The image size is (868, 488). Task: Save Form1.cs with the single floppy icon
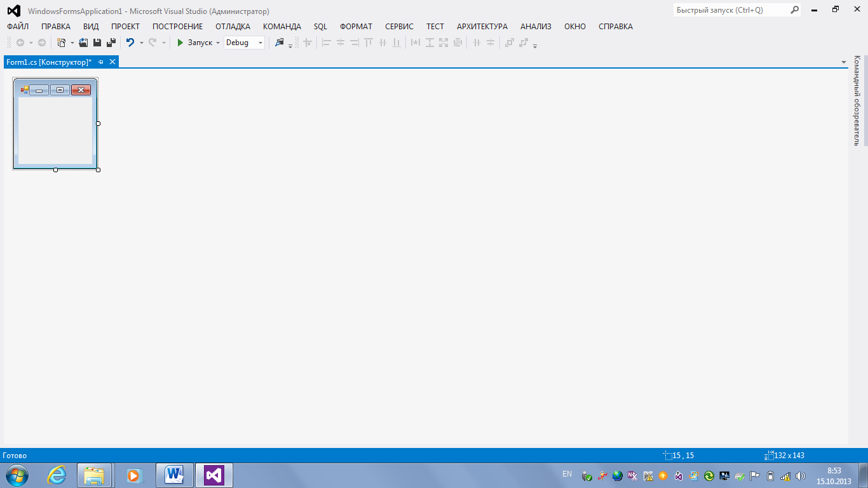[97, 43]
